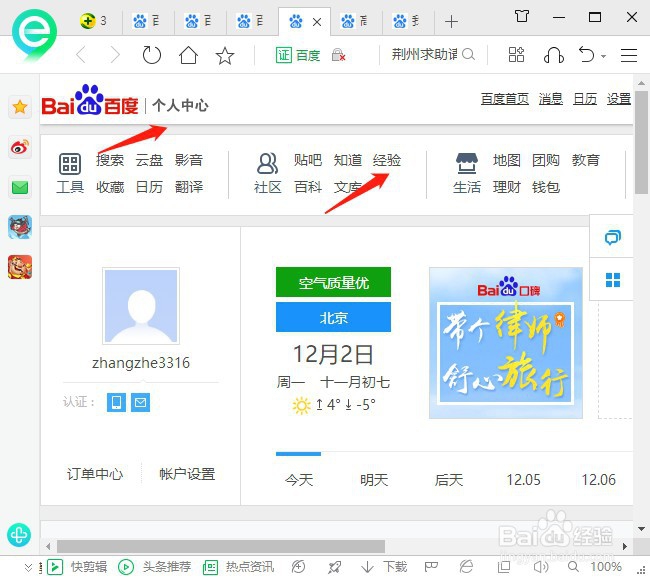Image resolution: width=650 pixels, height=579 pixels.
Task: Open 搜索 under tools
Action: click(x=110, y=160)
